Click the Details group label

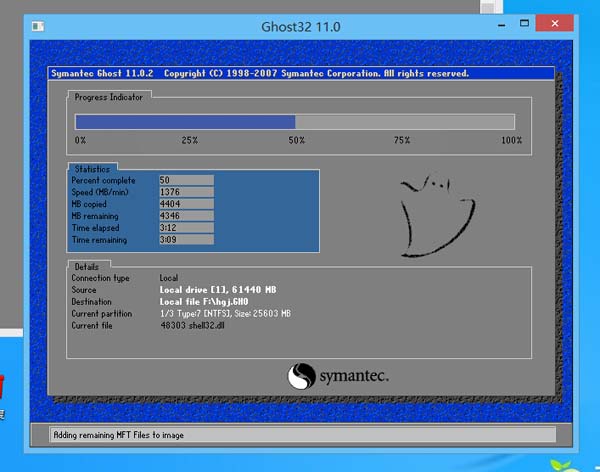[87, 267]
